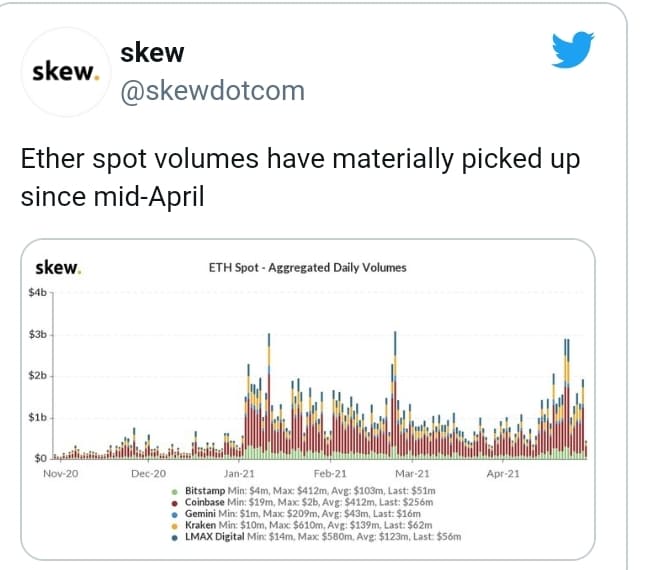This screenshot has width=646, height=570.
Task: Click the tweet text about Ether volumes
Action: (300, 178)
